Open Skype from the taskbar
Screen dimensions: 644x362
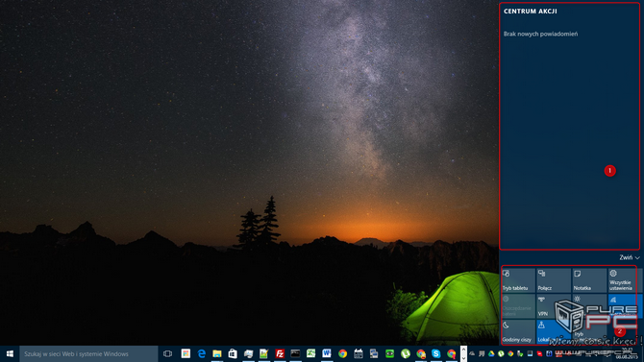[435, 353]
